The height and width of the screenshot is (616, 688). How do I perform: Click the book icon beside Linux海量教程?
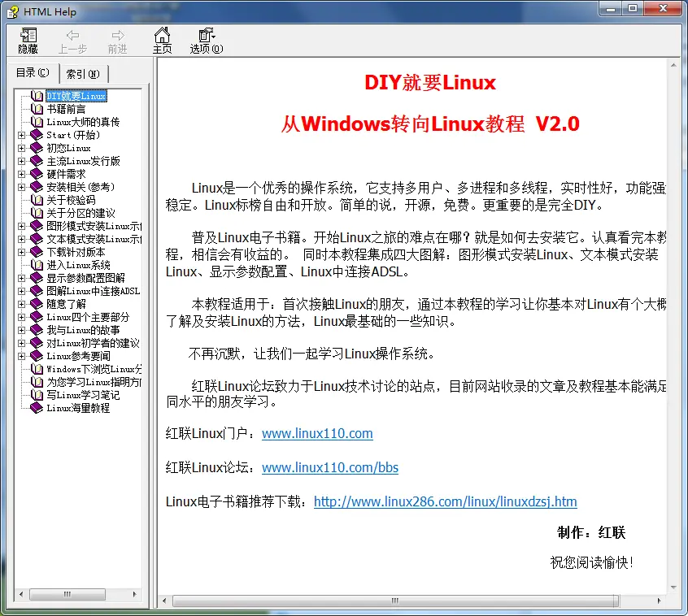[x=37, y=408]
